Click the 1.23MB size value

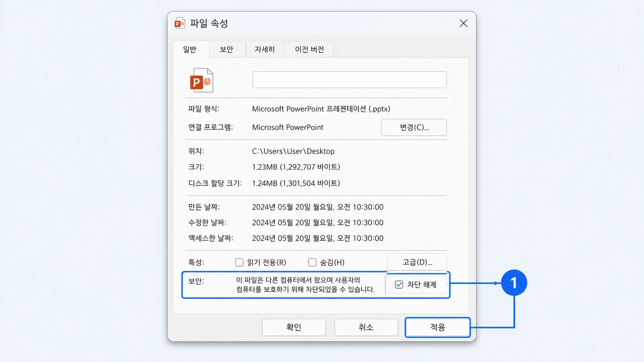(x=296, y=167)
